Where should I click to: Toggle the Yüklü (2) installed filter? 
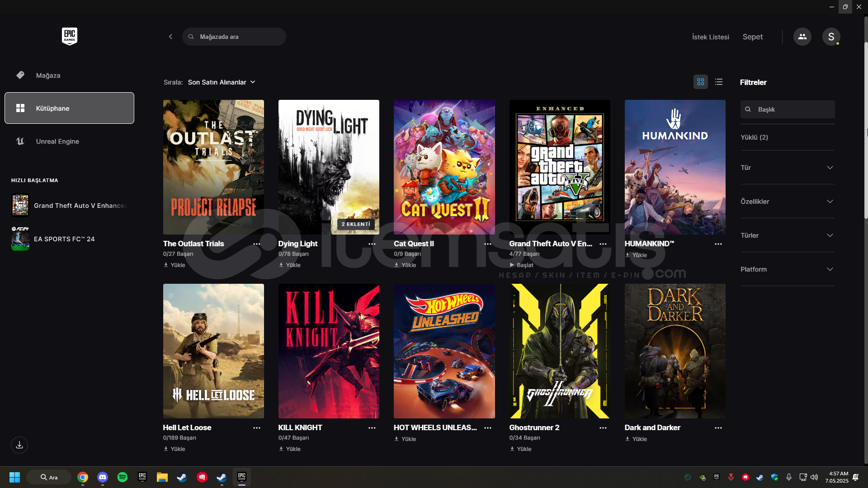click(x=754, y=137)
